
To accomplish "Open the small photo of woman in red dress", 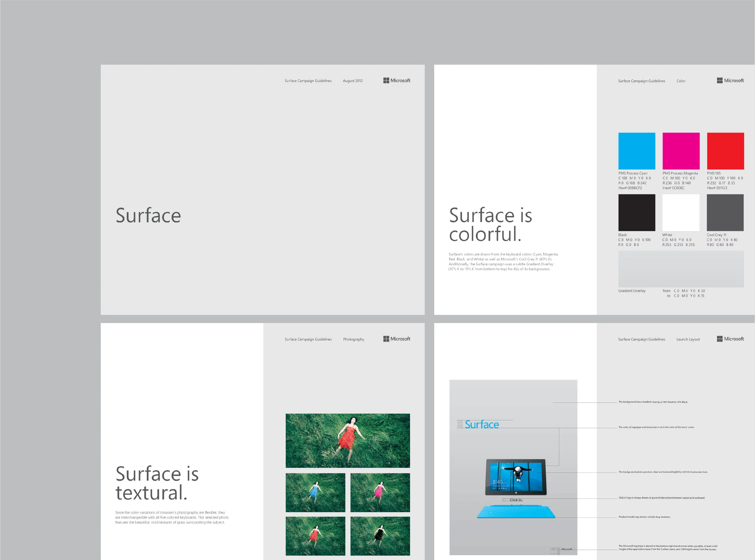I will coord(316,536).
